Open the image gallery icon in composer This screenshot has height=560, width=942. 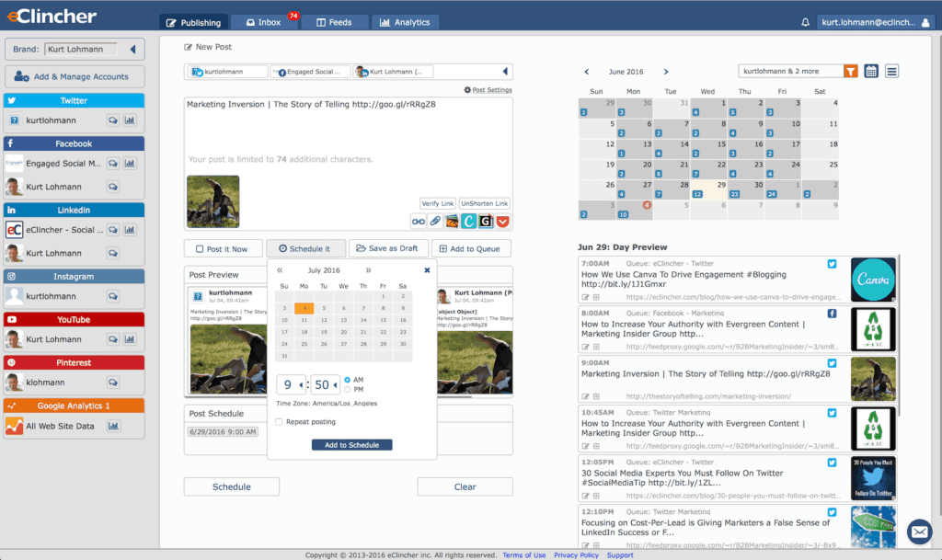[x=452, y=222]
